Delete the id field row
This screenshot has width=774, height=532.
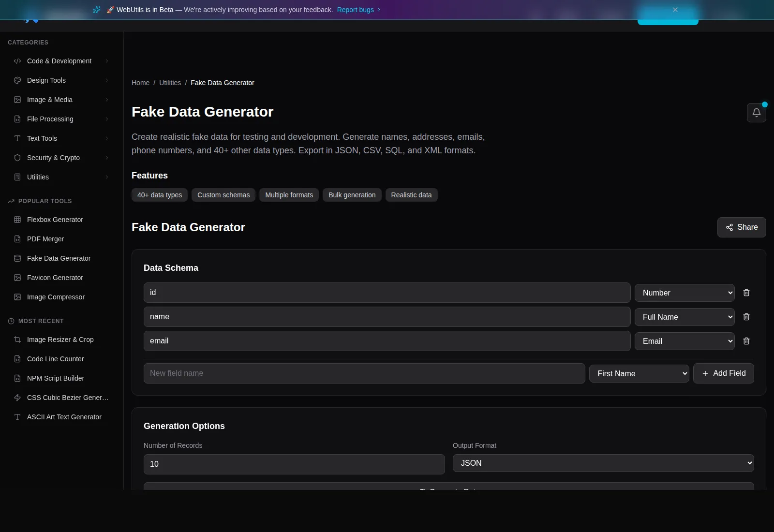pos(746,293)
